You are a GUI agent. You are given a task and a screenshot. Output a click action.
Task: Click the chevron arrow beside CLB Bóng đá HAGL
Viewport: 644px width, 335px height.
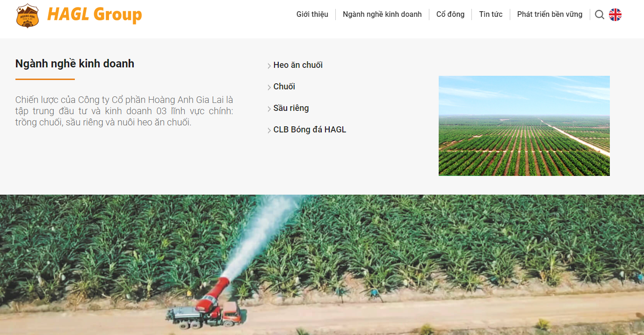[269, 131]
